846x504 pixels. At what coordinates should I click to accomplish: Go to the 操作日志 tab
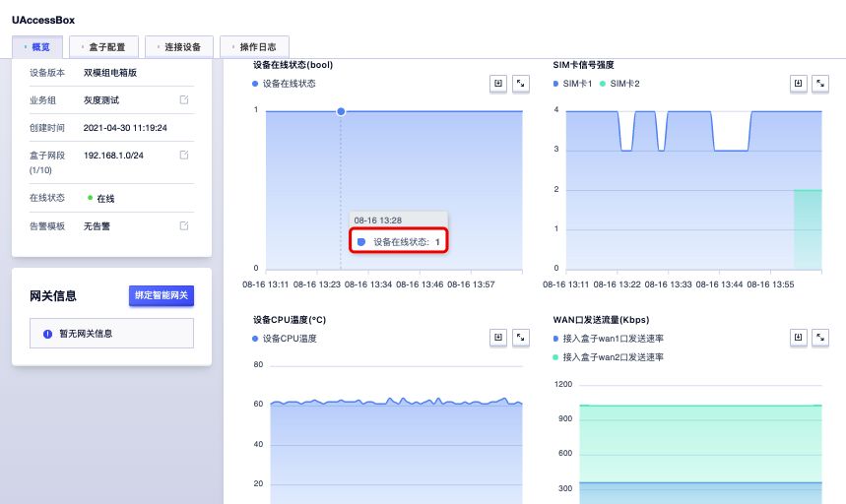click(255, 47)
